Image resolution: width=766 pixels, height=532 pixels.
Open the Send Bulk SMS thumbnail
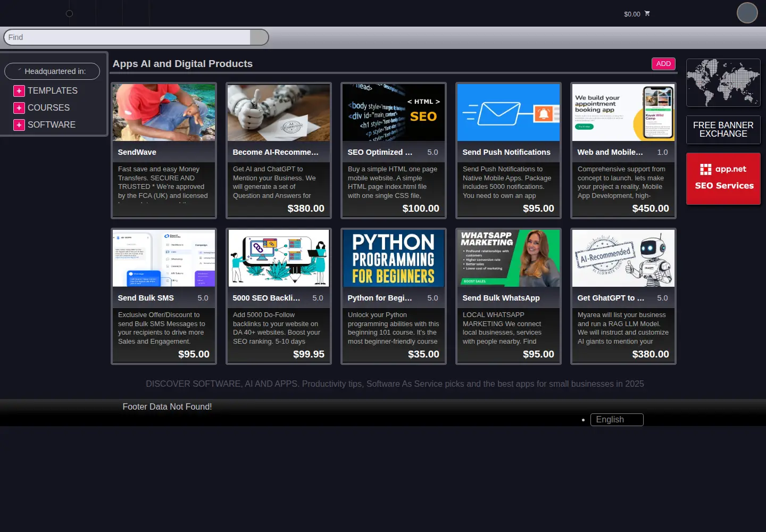164,258
